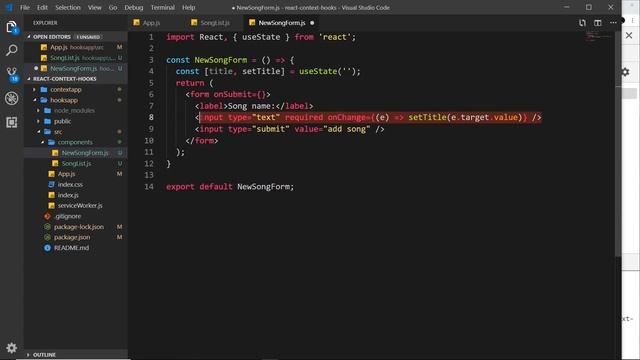Open the Terminal menu

(162, 7)
